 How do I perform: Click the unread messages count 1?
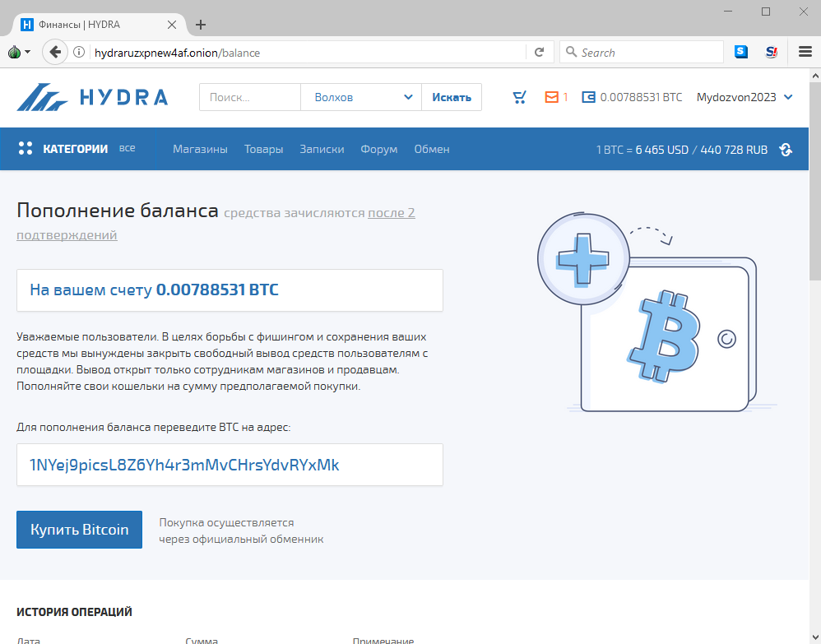click(x=565, y=97)
